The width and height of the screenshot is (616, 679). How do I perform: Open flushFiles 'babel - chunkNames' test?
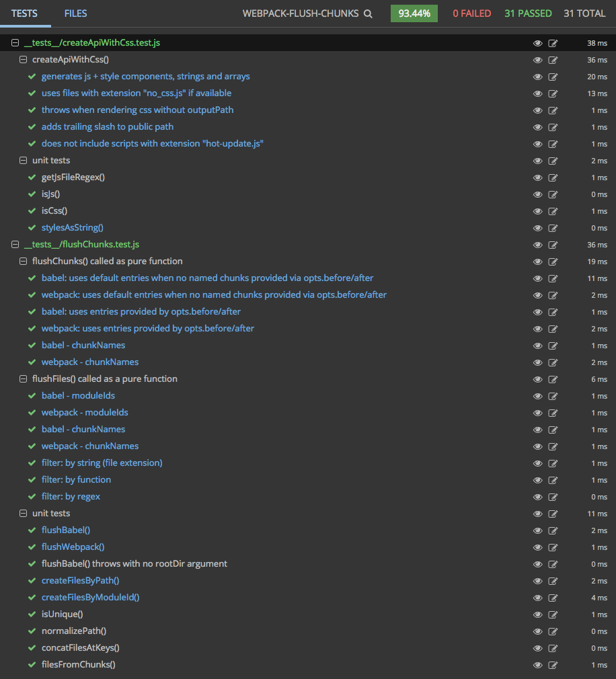(x=83, y=429)
